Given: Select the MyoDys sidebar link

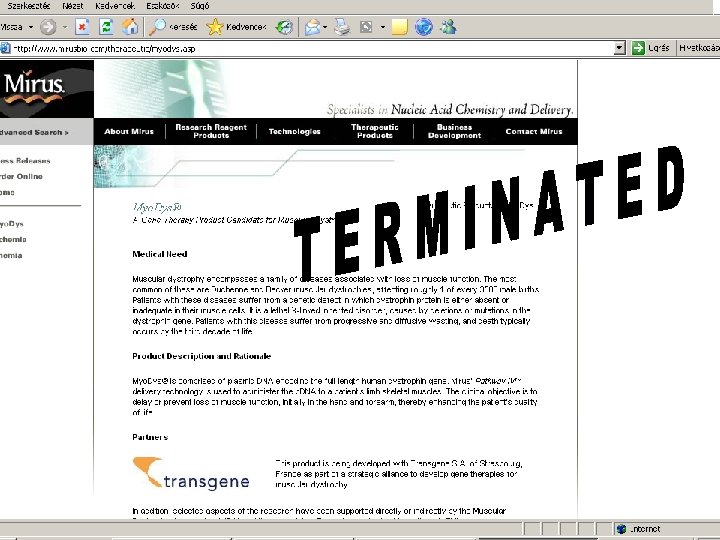Looking at the screenshot, I should [x=11, y=224].
